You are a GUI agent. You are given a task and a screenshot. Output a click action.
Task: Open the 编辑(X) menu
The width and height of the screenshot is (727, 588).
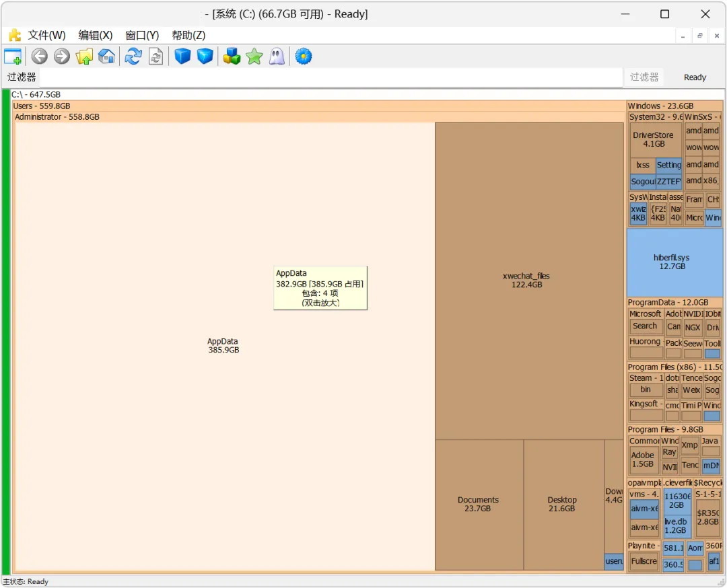click(96, 35)
